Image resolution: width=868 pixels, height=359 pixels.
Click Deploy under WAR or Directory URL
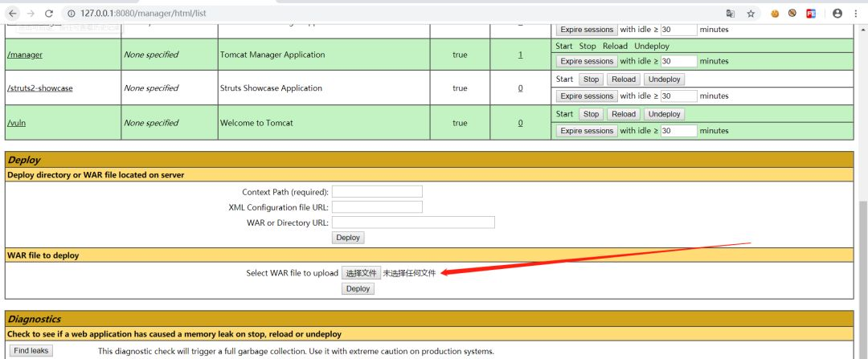pyautogui.click(x=348, y=238)
